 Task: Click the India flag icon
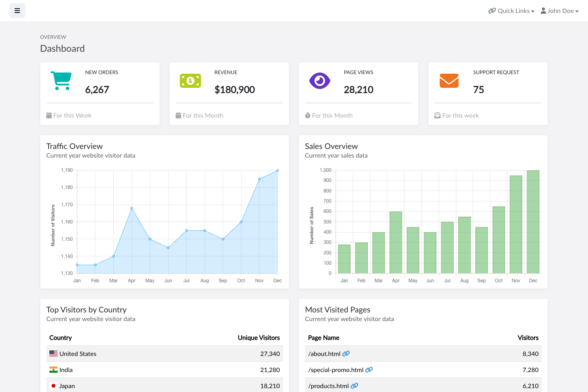pos(53,369)
